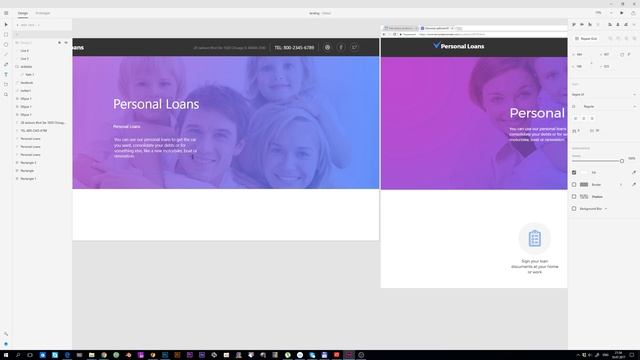Enable the Border checkbox
The height and width of the screenshot is (360, 640).
[574, 184]
